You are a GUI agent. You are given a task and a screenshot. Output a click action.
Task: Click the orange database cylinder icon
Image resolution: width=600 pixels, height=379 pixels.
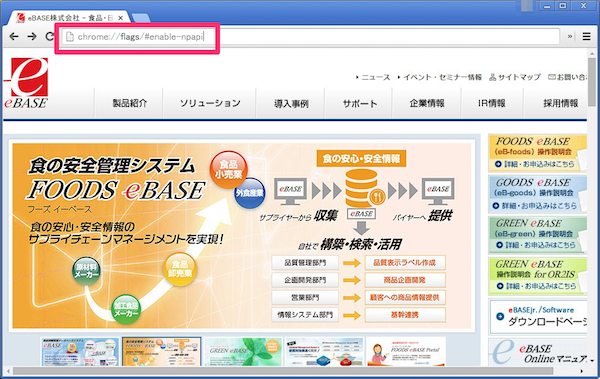(x=362, y=188)
